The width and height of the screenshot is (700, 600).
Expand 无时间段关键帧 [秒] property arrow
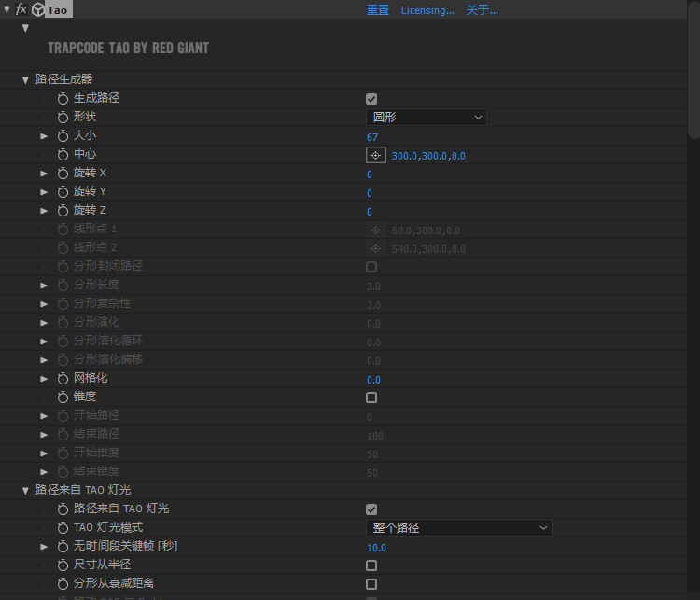pyautogui.click(x=44, y=547)
